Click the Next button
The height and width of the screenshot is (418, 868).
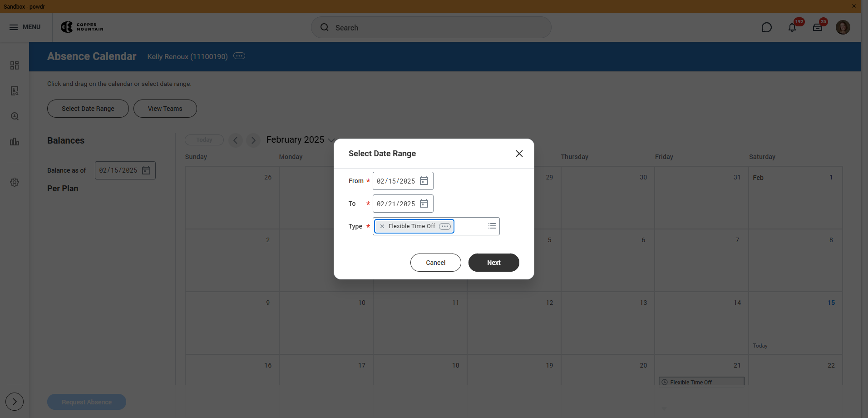(x=494, y=263)
